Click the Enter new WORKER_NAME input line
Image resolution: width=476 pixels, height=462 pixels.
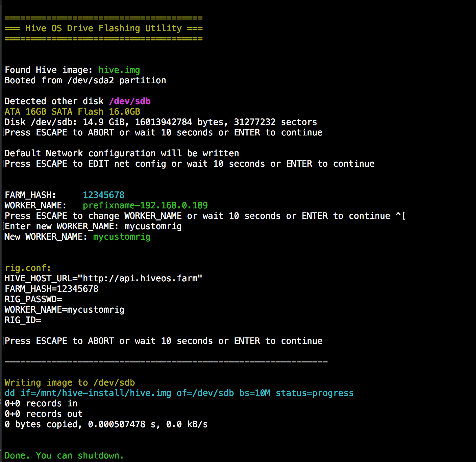(93, 226)
